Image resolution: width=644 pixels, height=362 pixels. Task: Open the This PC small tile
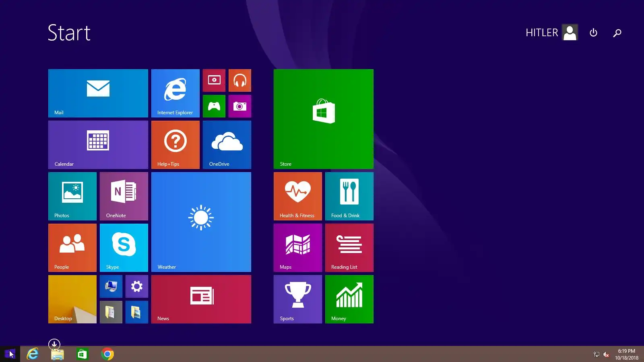[111, 286]
